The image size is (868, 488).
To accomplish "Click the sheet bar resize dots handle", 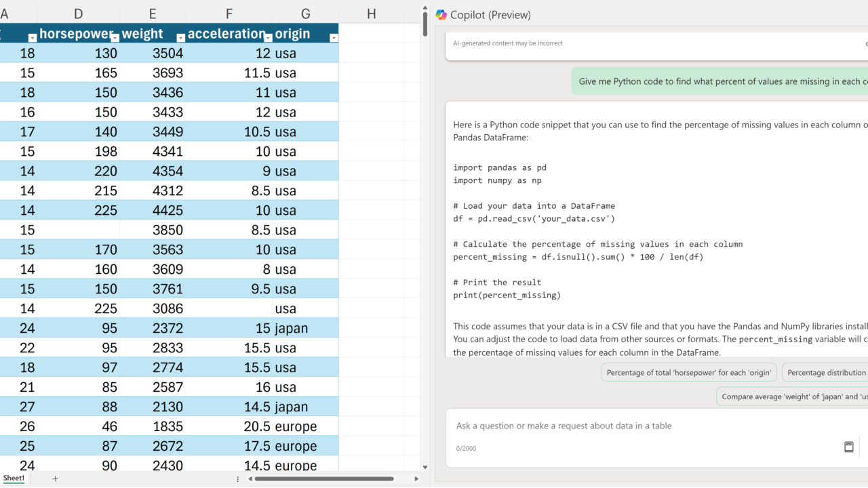I will click(x=237, y=479).
